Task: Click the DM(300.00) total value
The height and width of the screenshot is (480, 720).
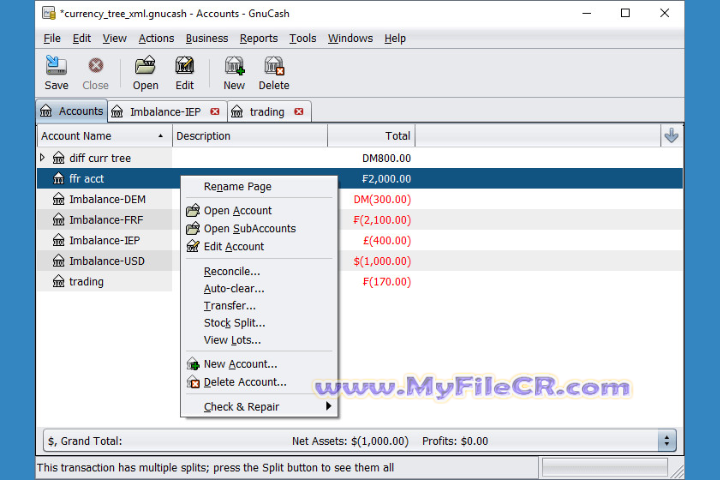Action: point(382,199)
